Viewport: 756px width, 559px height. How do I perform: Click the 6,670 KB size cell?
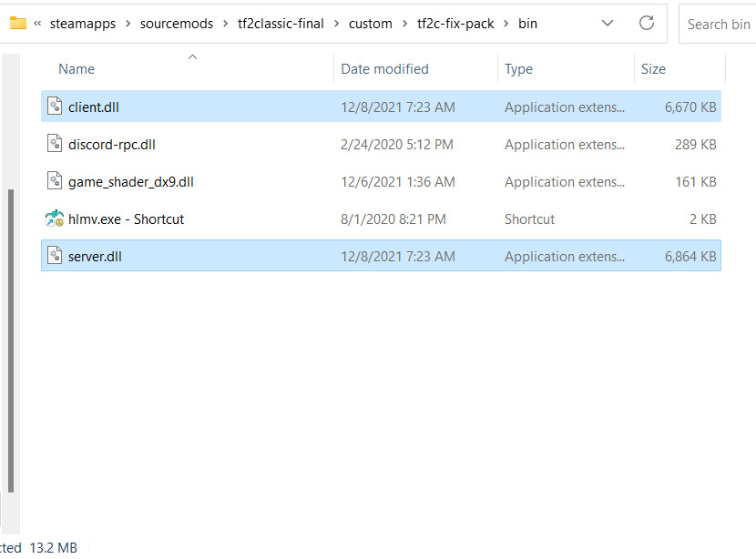690,107
